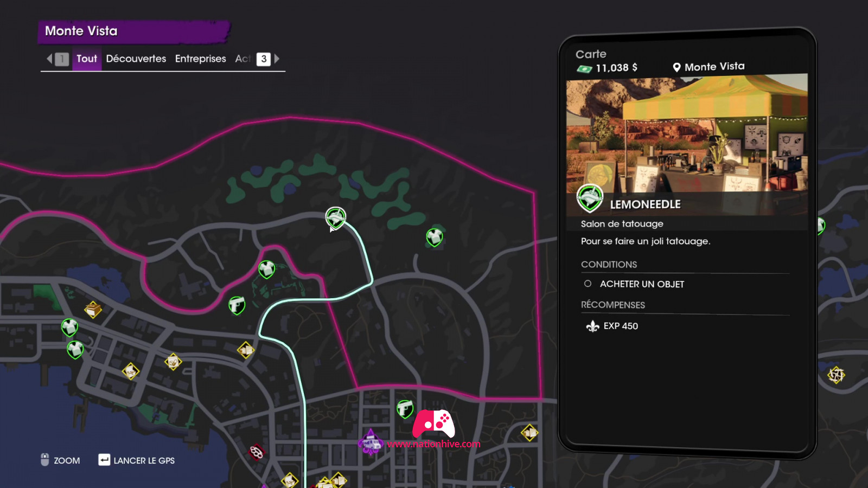The image size is (868, 488).
Task: Toggle the 'Acheter un objet' condition circle
Action: pos(588,284)
